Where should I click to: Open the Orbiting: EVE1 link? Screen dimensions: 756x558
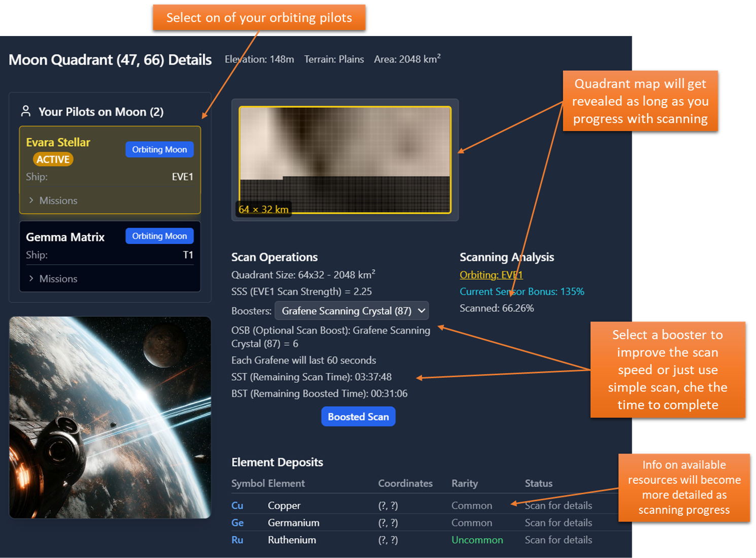click(491, 275)
